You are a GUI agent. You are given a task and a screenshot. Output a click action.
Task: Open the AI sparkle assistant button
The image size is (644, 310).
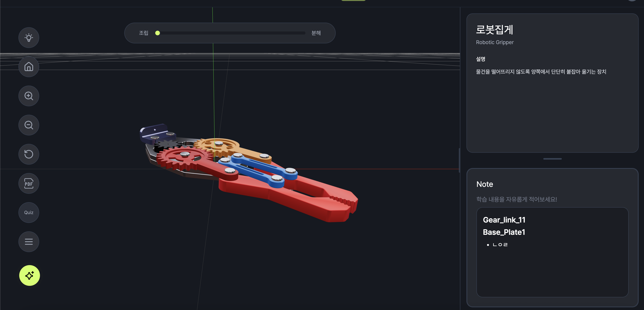coord(30,275)
